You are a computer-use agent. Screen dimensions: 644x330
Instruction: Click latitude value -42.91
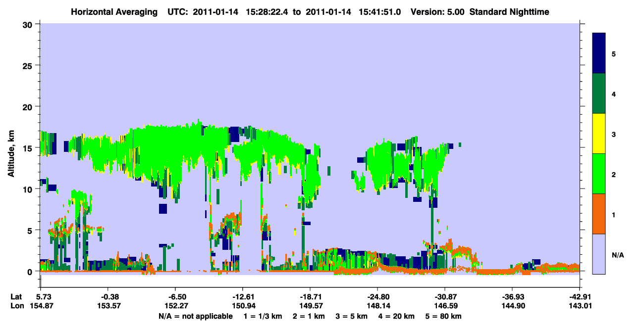[580, 296]
